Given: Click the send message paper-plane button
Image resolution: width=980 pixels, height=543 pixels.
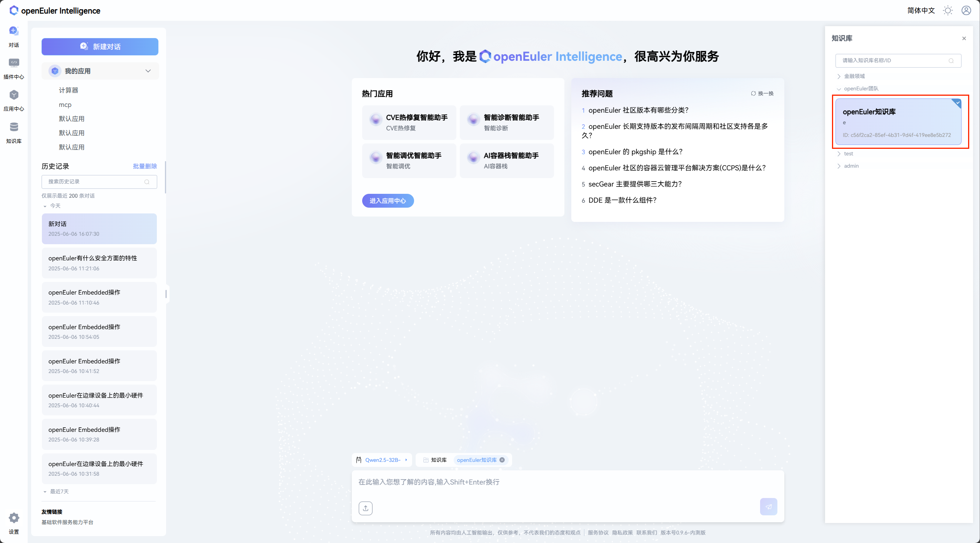Looking at the screenshot, I should pos(768,506).
